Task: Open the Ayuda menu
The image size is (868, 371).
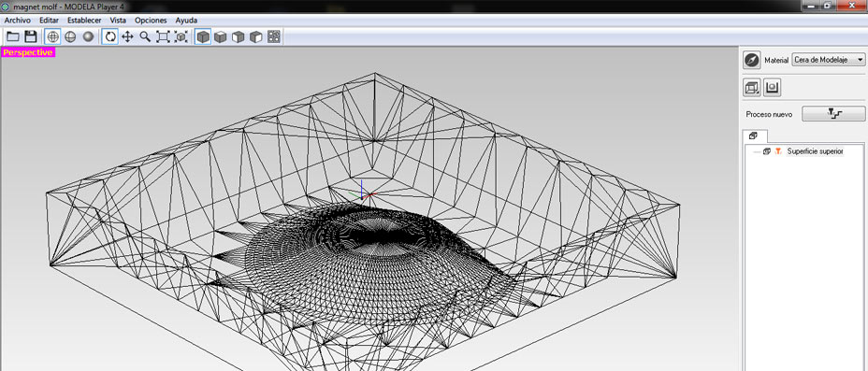Action: click(186, 20)
